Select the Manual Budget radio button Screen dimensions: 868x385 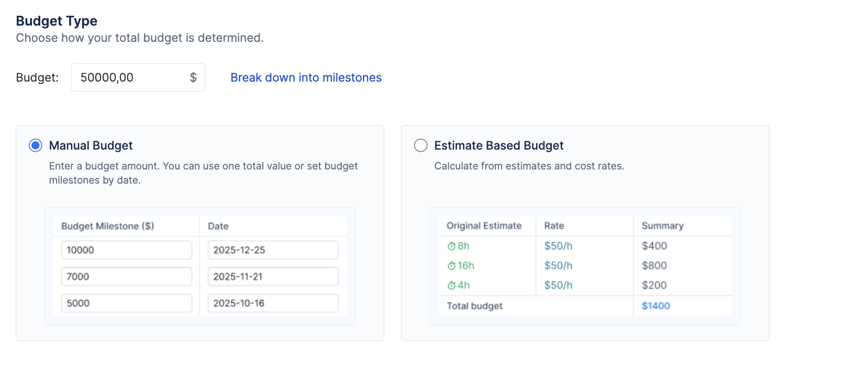coord(36,145)
